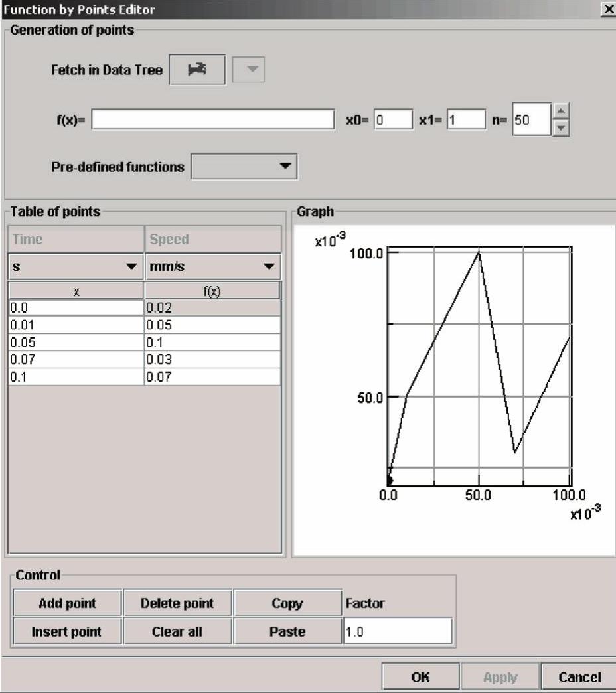Increase n with the up spinner arrow
This screenshot has width=616, height=693.
561,112
